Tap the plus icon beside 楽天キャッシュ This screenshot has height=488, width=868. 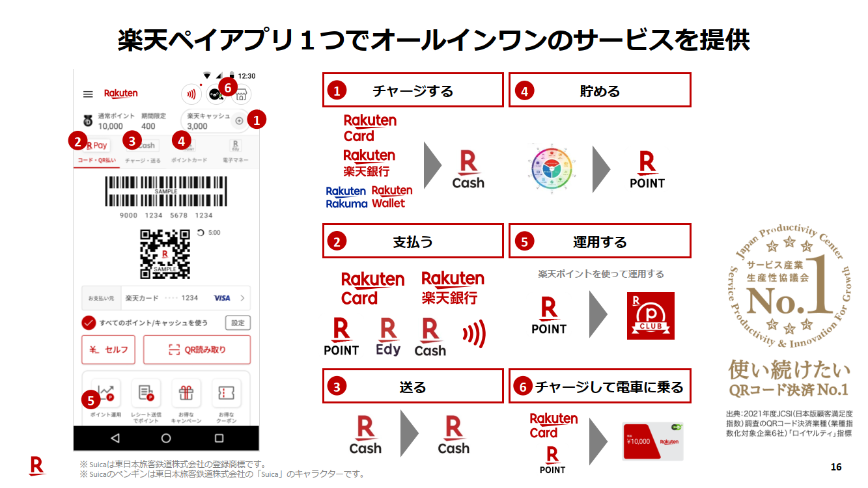239,121
